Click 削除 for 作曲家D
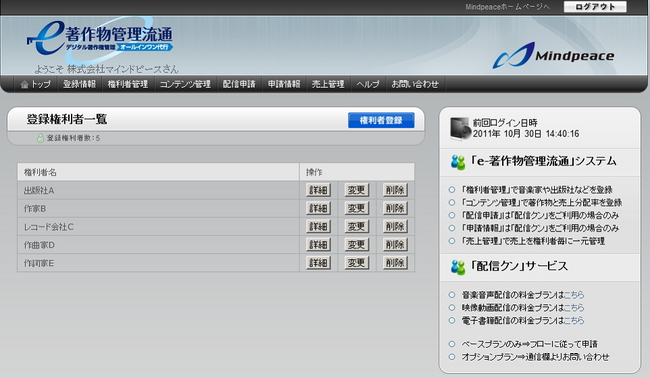The height and width of the screenshot is (378, 650). [395, 245]
